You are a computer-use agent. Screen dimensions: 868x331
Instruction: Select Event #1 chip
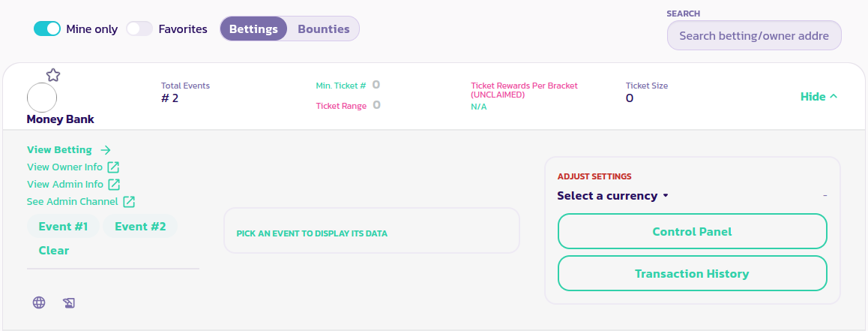(x=63, y=227)
